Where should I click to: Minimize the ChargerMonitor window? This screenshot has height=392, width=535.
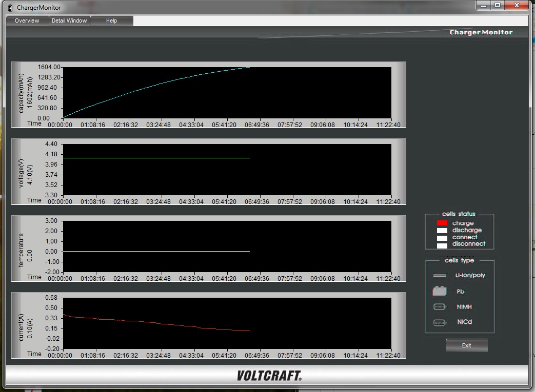[x=483, y=5]
